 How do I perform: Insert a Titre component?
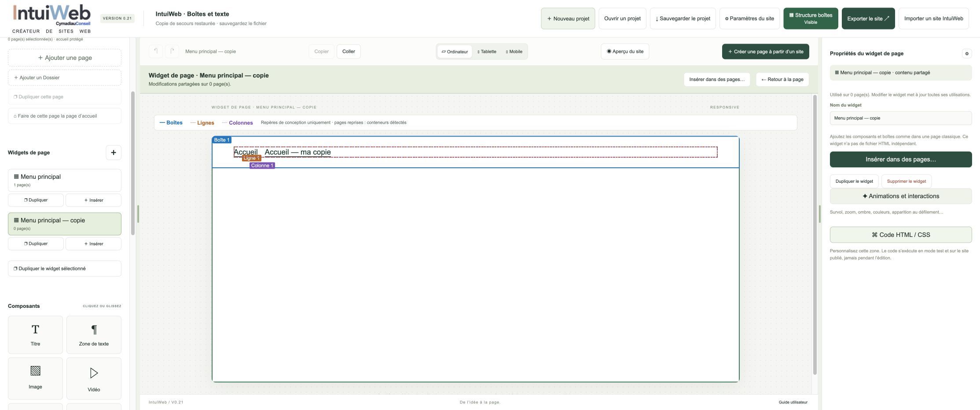35,335
